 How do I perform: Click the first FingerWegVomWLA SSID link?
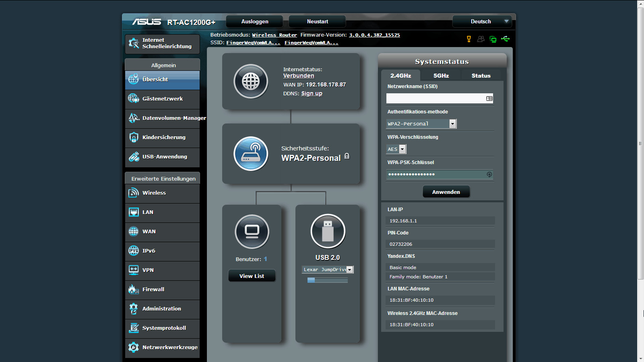click(x=253, y=43)
